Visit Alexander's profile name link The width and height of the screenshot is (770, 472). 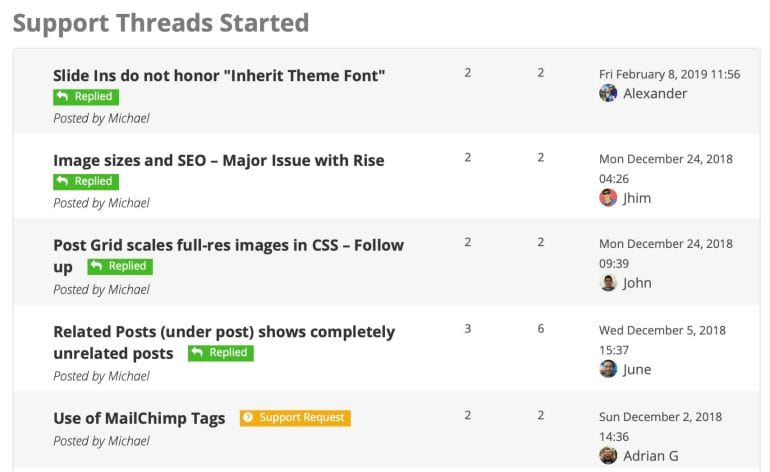coord(655,93)
